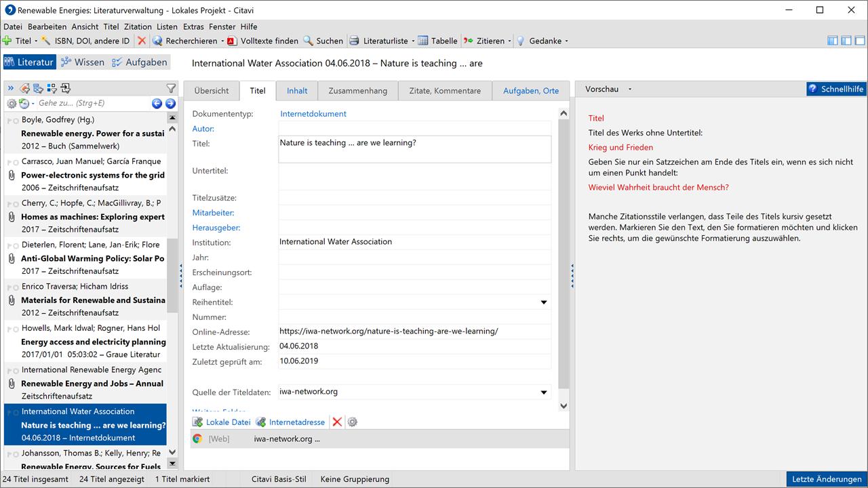Click the gear icon beside the locations toolbar
The height and width of the screenshot is (488, 868).
point(353,422)
